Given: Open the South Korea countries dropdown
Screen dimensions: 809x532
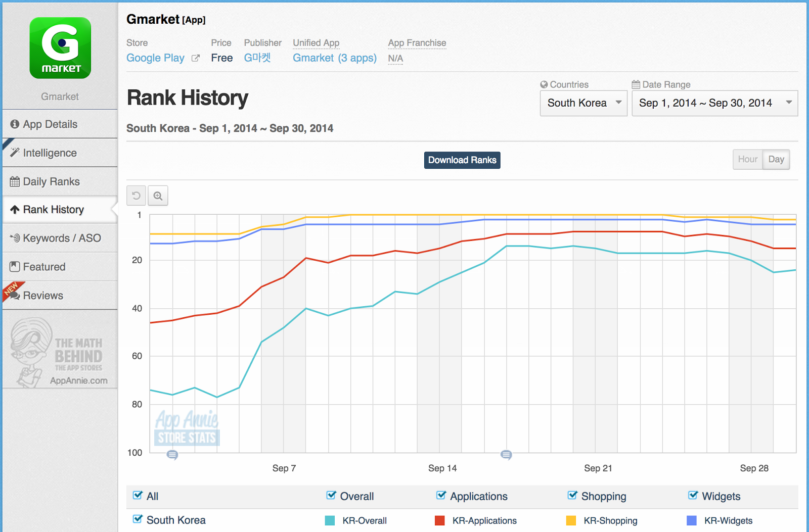Looking at the screenshot, I should tap(583, 103).
